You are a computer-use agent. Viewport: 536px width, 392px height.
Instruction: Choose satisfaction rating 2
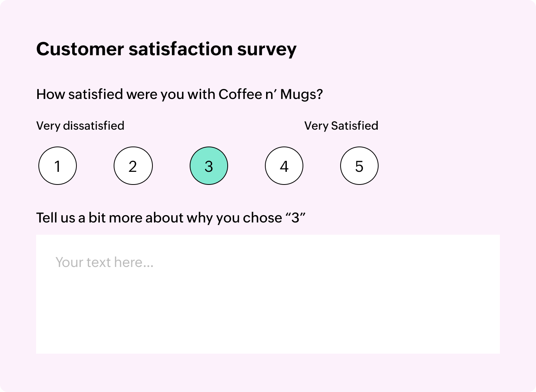[133, 166]
